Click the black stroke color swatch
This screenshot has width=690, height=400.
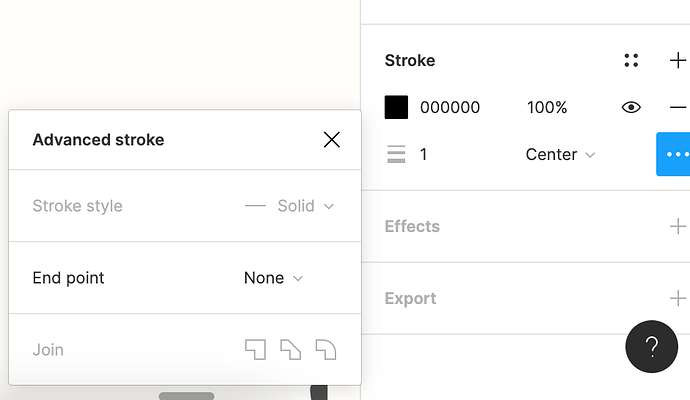(396, 107)
